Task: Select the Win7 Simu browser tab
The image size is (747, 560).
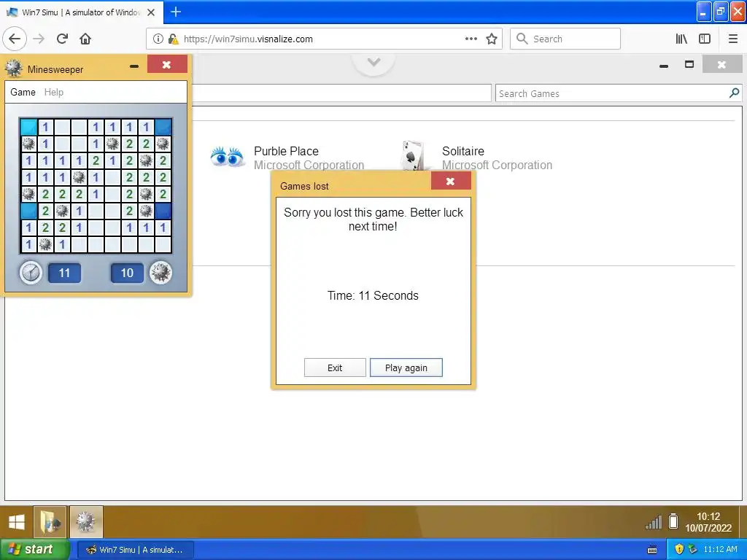Action: [x=82, y=12]
